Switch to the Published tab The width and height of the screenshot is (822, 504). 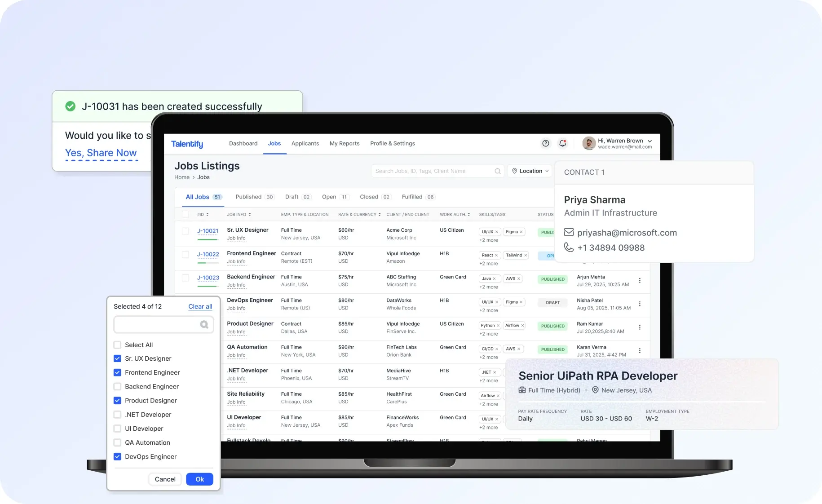click(x=255, y=197)
